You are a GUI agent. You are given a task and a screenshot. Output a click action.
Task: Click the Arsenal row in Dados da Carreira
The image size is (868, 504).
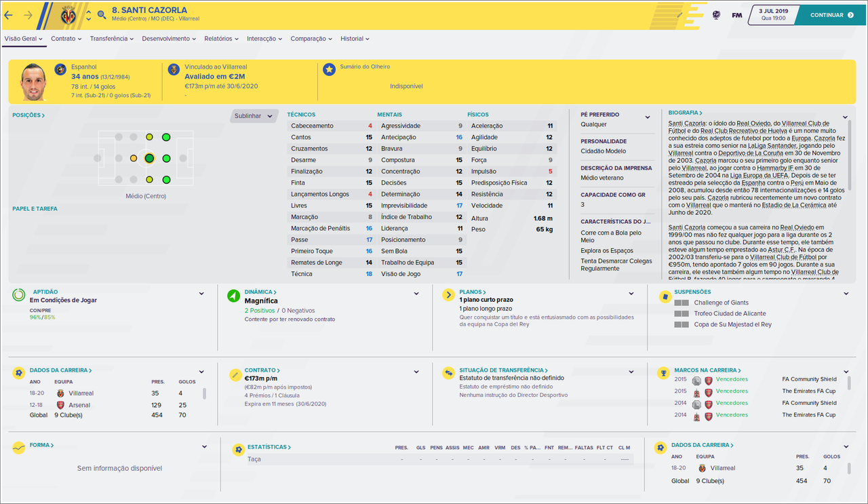point(113,405)
